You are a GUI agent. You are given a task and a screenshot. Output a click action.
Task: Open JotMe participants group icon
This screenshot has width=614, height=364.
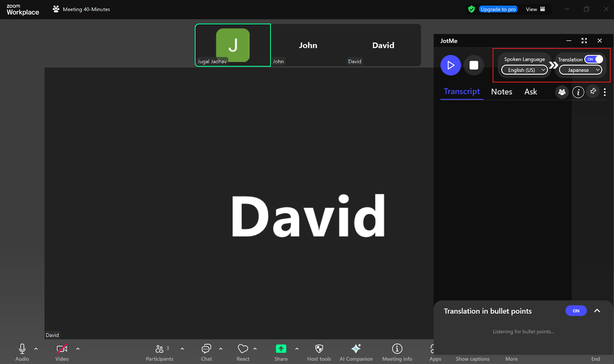[562, 92]
